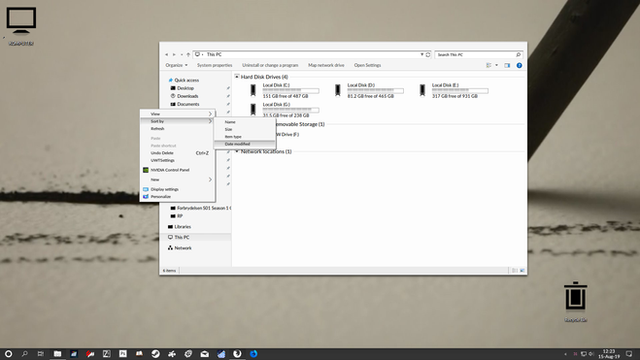Open NVIDIA Control Panel from context menu

click(x=178, y=170)
